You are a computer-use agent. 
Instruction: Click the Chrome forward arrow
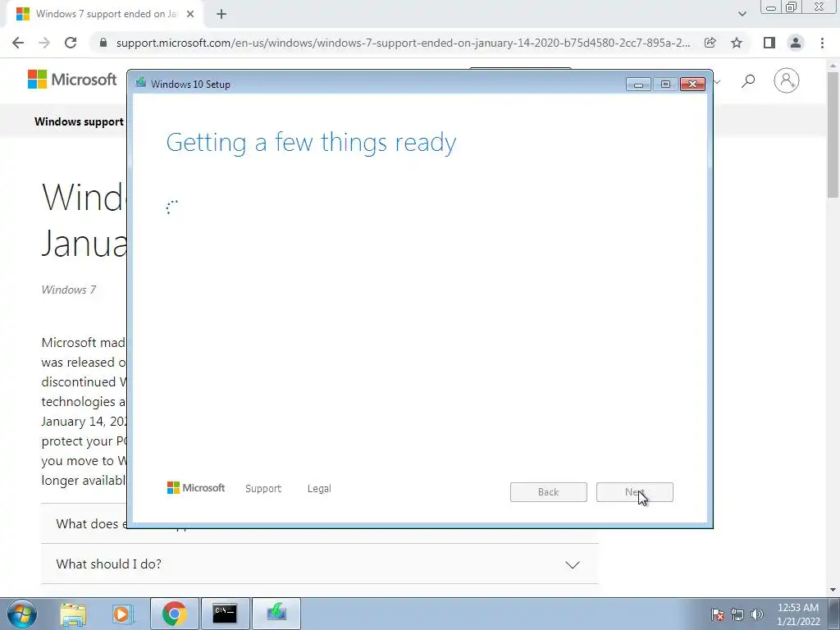(x=44, y=43)
